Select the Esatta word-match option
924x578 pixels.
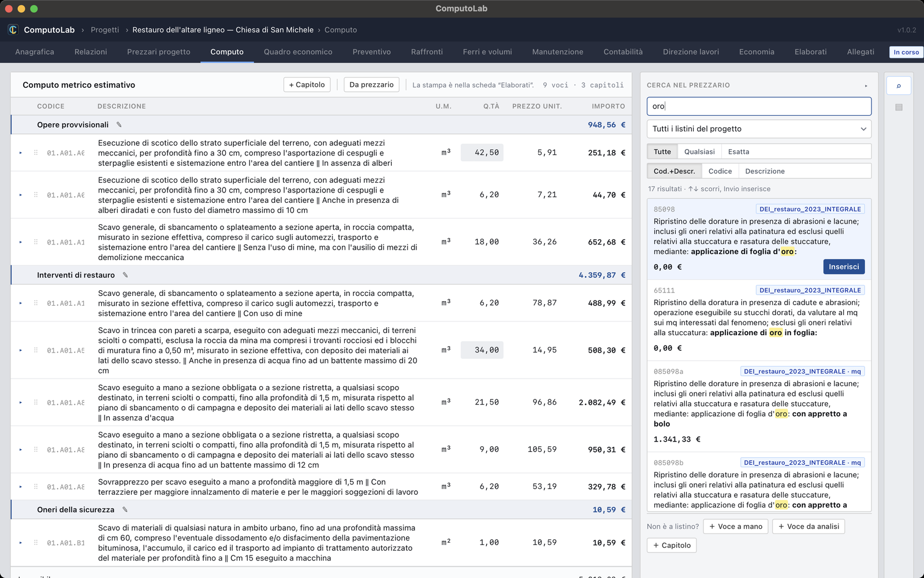coord(739,151)
